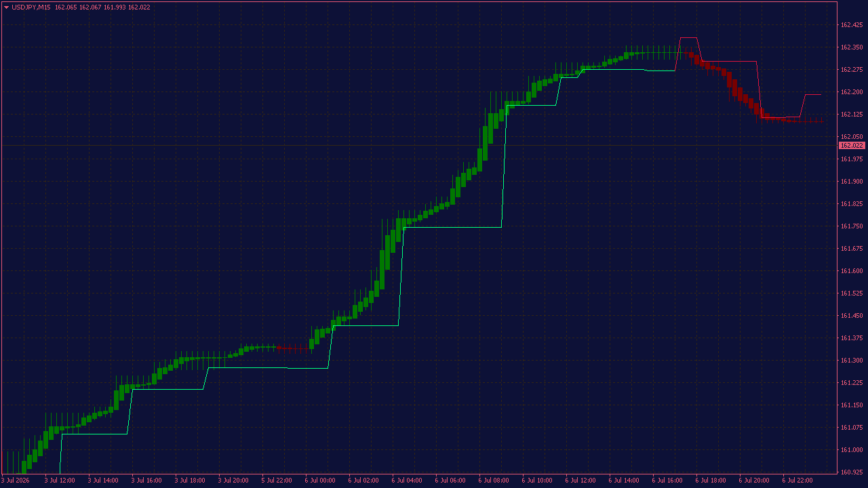Click the 161.450 price axis label
868x488 pixels.
(852, 316)
